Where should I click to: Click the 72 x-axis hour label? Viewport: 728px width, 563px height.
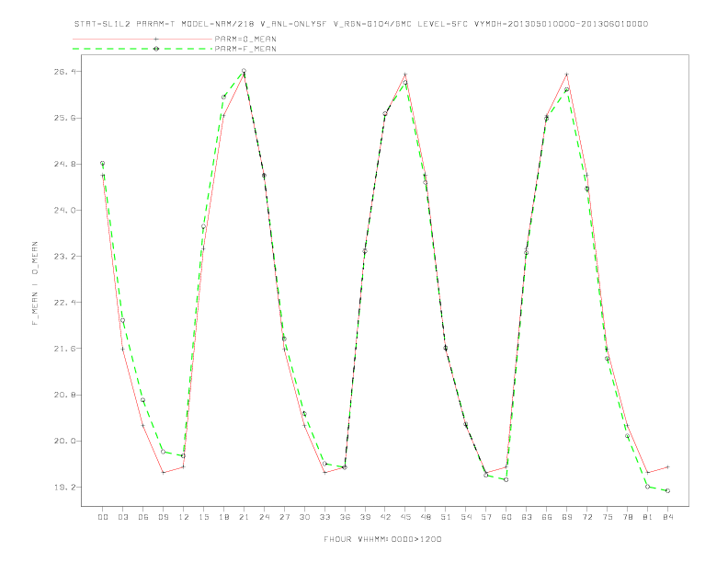(x=587, y=517)
